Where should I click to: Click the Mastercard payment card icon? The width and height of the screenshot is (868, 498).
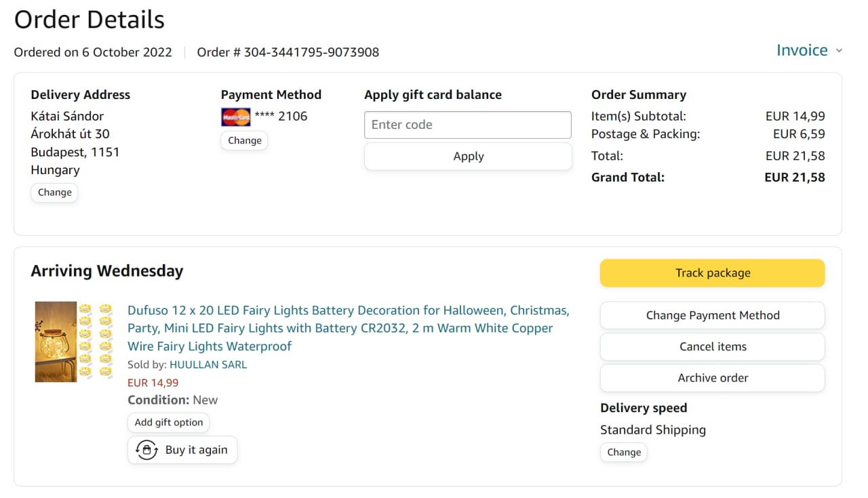coord(235,117)
